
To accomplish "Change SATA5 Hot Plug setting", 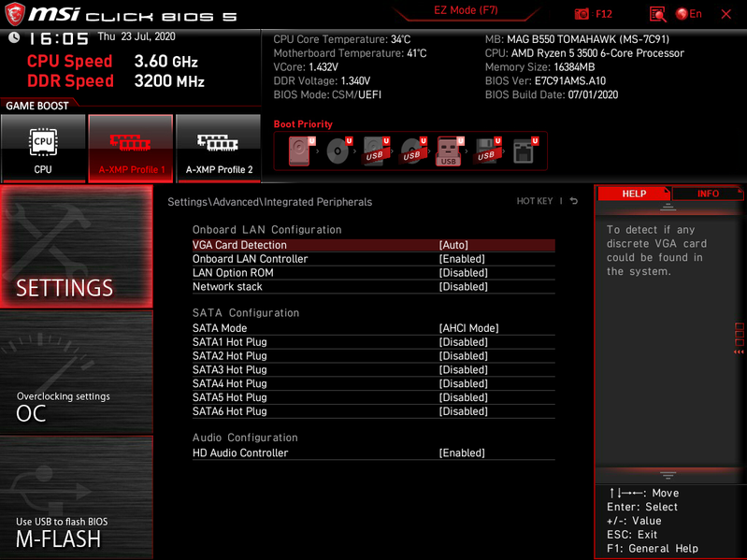I will click(374, 397).
